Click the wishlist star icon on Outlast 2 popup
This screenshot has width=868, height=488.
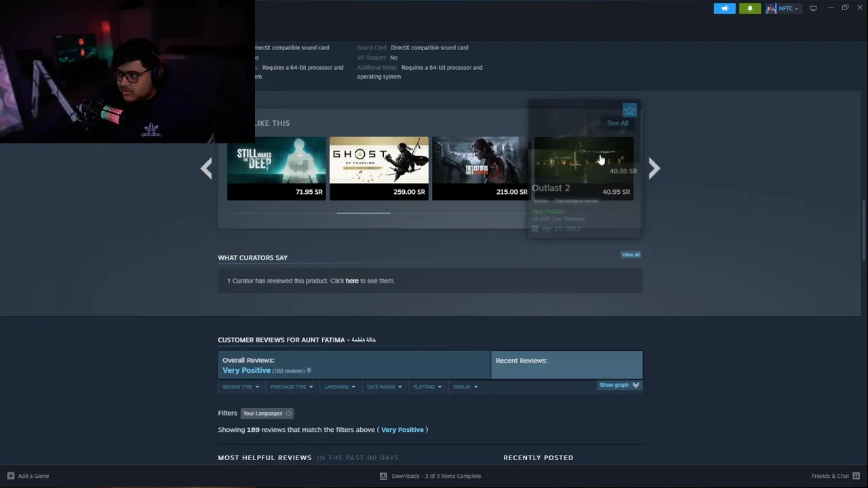(629, 110)
